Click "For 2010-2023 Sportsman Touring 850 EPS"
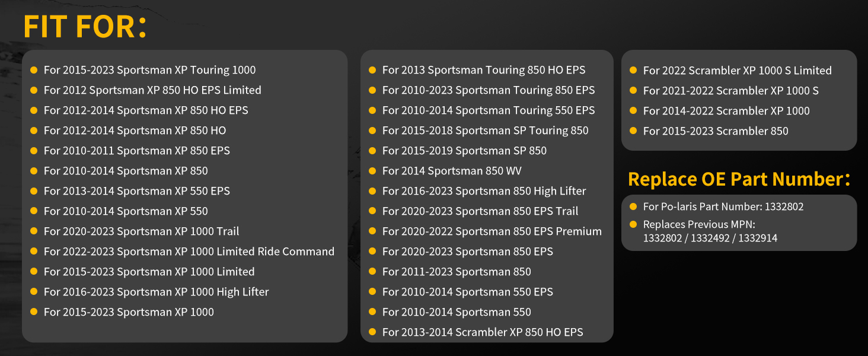Screen dimensions: 868x356 point(489,90)
